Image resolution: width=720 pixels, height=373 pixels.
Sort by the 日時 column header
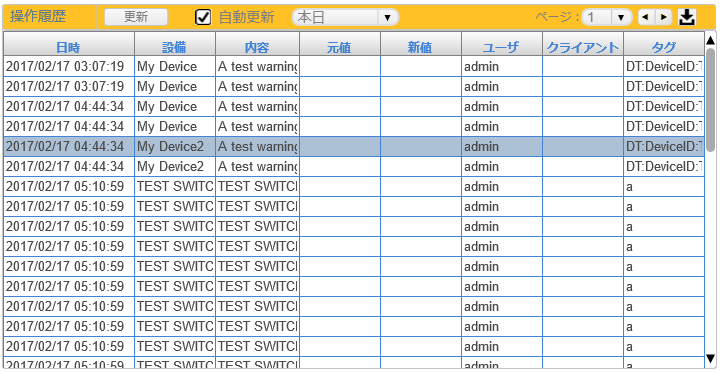point(68,45)
